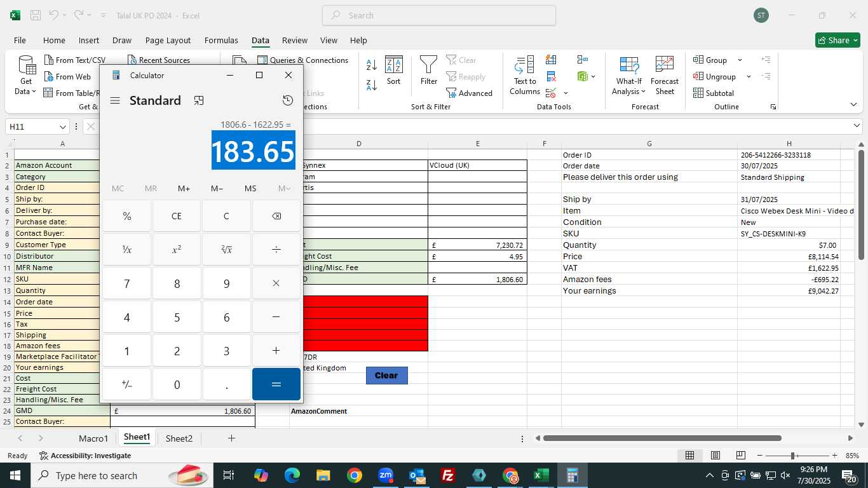This screenshot has width=868, height=488.
Task: Switch to Page Layout view
Action: pyautogui.click(x=715, y=456)
